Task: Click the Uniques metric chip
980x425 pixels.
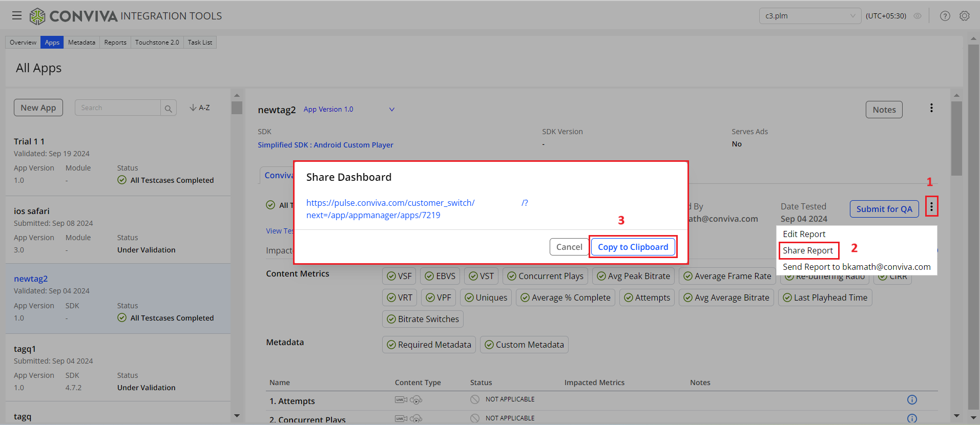Action: 486,297
